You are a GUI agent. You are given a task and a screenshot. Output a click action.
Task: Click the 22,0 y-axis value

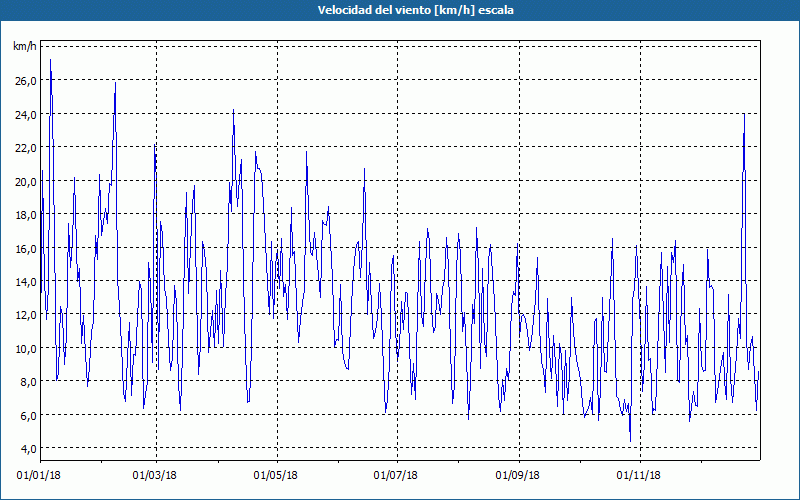click(26, 147)
